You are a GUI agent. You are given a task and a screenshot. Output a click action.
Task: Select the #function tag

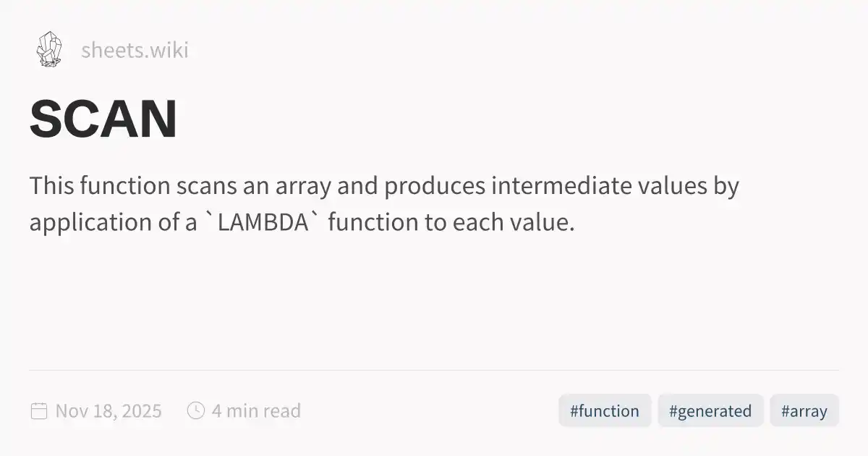(604, 411)
